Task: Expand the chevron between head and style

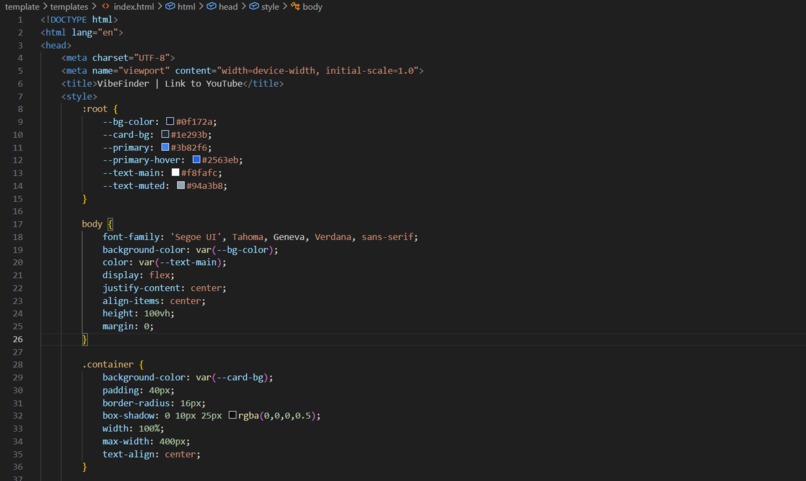Action: (x=243, y=7)
